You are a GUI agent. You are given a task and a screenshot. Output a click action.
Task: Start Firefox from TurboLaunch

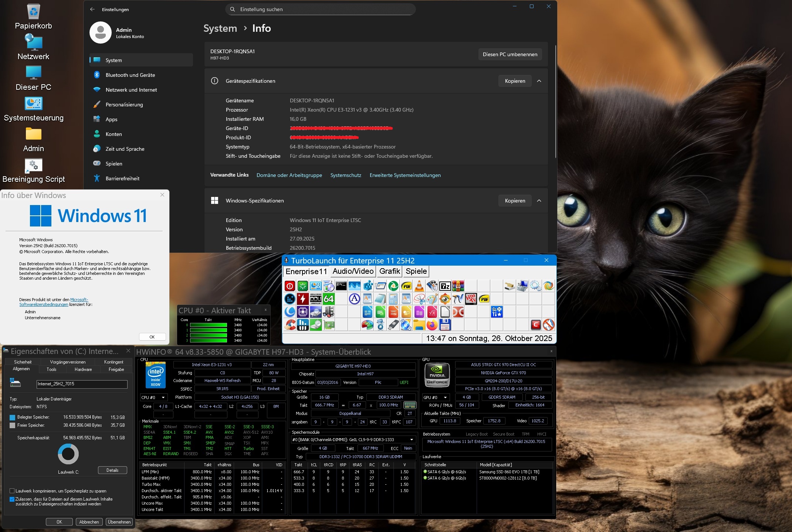pyautogui.click(x=432, y=325)
